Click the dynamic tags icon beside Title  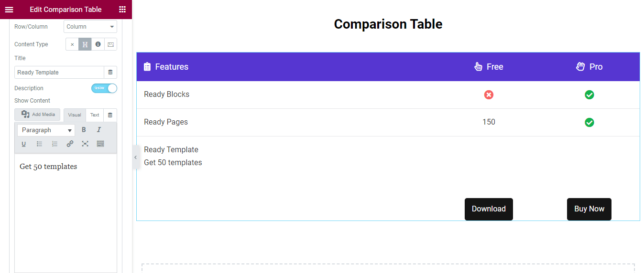[x=110, y=73]
